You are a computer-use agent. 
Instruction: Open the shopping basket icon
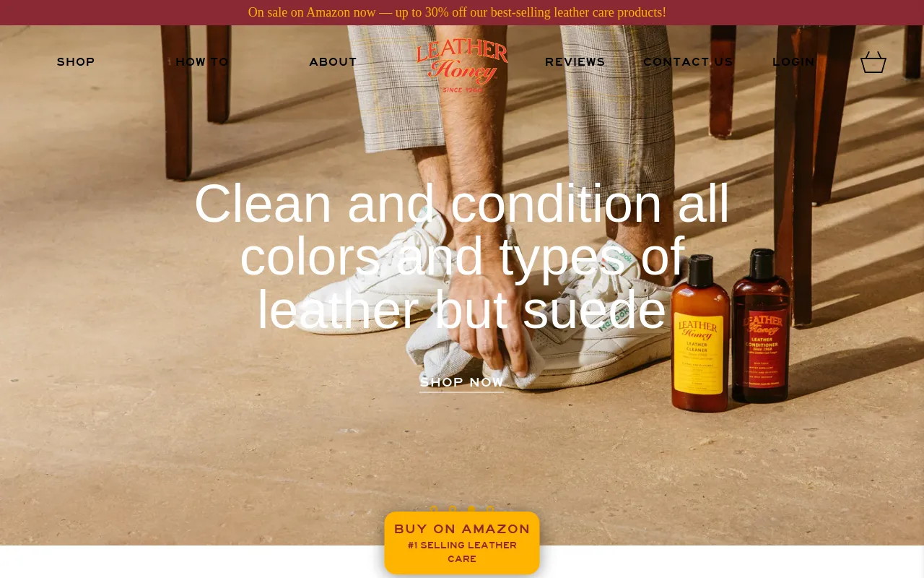point(873,62)
